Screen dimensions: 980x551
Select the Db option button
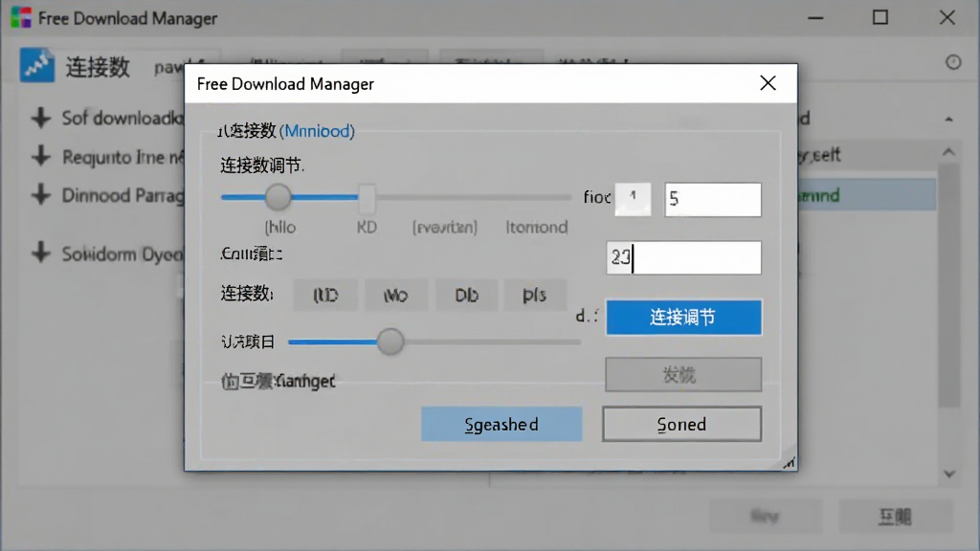(x=467, y=295)
